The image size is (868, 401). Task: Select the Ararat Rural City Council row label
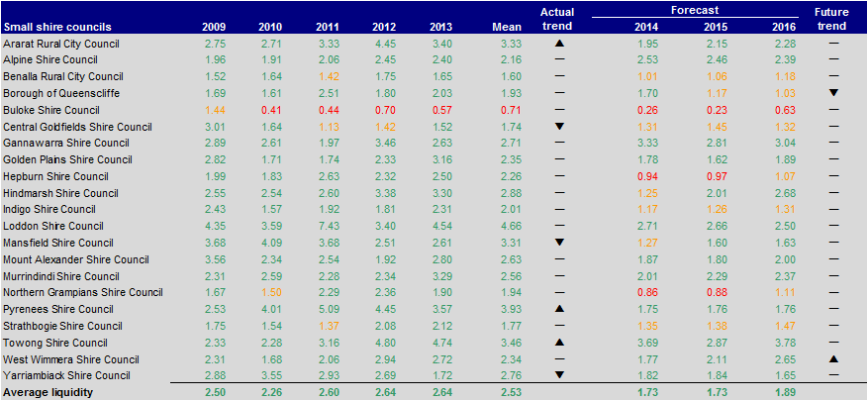pos(61,44)
